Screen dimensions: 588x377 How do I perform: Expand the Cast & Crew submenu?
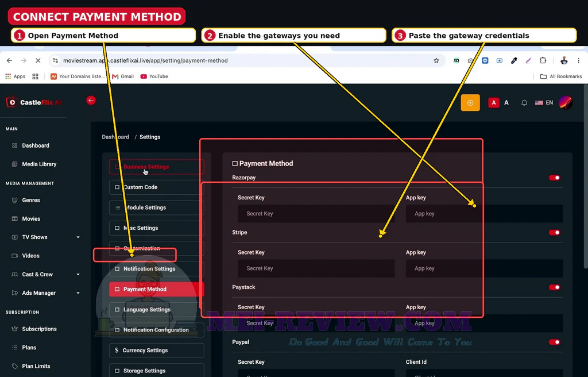(x=78, y=275)
